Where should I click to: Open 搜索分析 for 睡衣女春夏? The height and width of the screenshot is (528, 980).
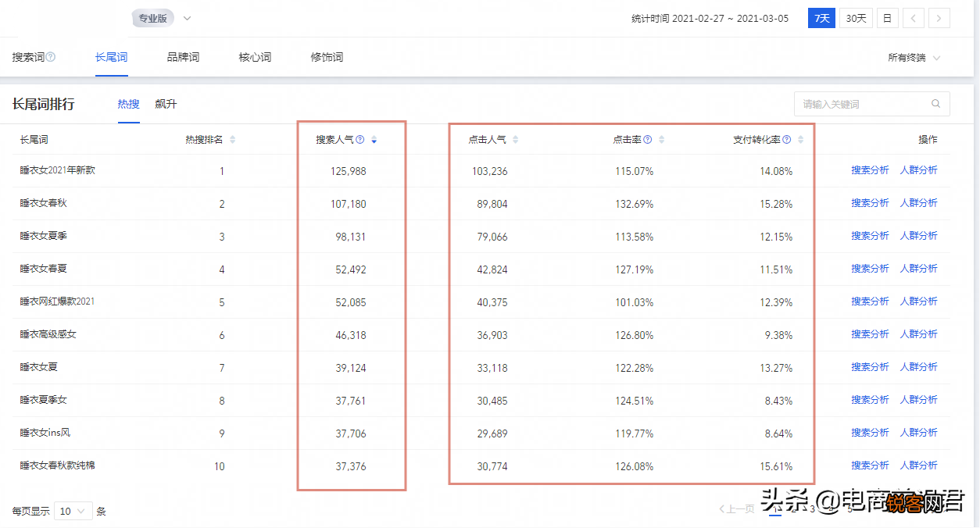(870, 269)
